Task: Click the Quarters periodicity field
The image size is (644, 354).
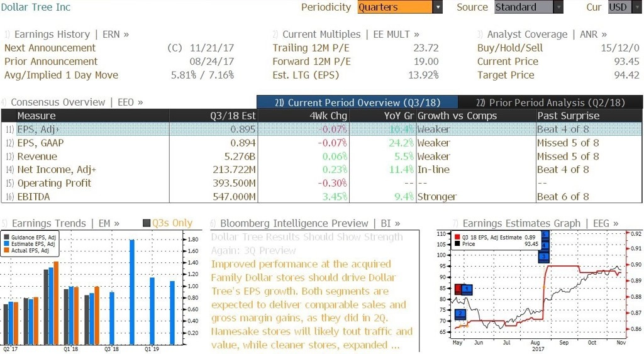Action: click(395, 7)
